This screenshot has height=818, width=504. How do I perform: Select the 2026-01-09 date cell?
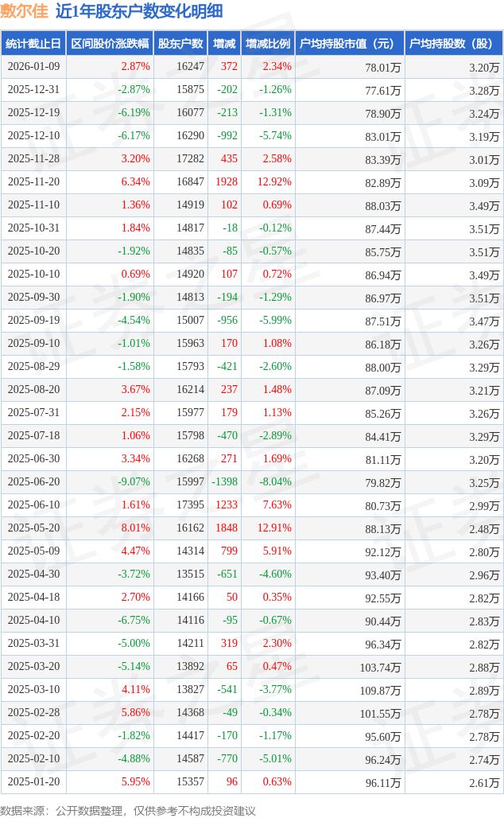point(33,67)
